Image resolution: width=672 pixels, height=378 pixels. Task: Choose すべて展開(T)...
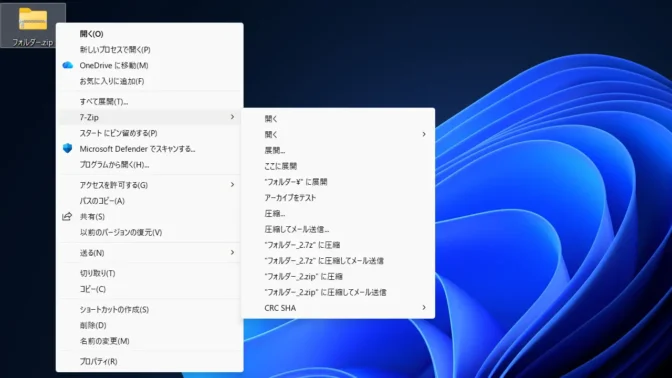[x=150, y=102]
